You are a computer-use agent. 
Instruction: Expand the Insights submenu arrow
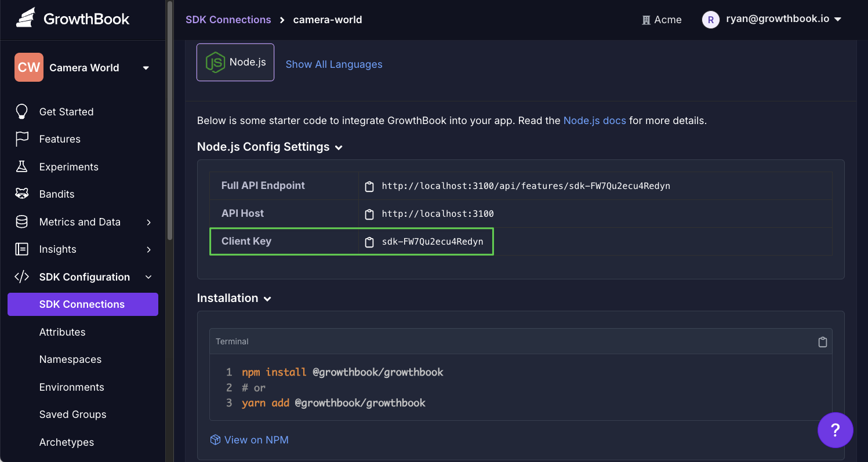pos(149,249)
